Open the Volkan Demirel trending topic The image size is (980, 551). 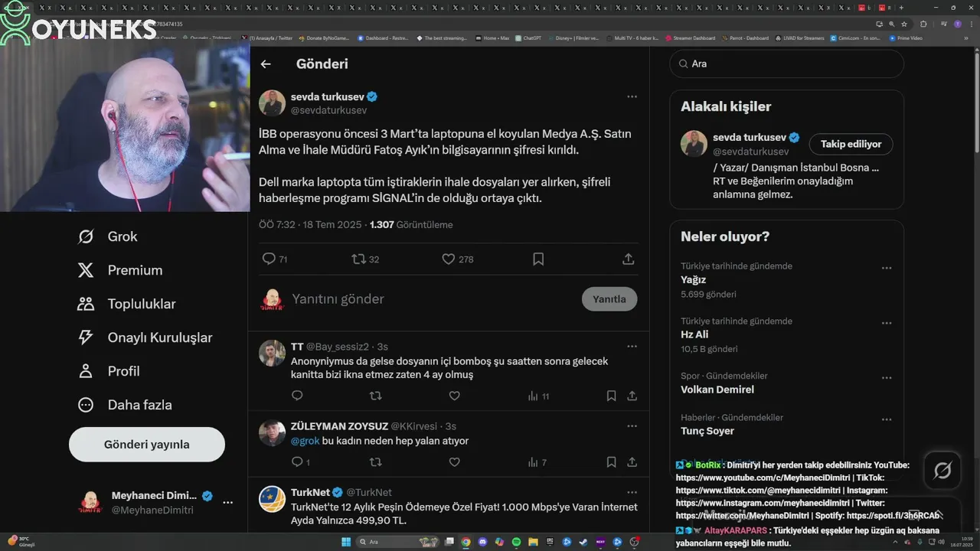coord(717,390)
